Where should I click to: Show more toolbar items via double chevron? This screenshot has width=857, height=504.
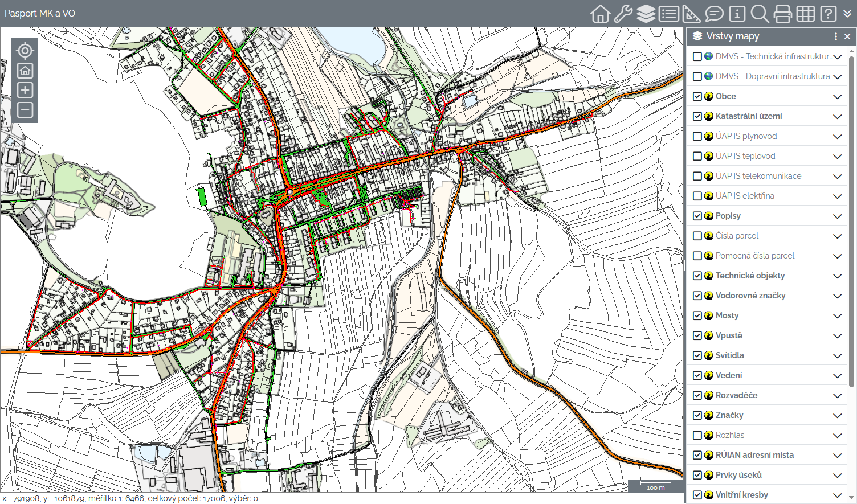[847, 14]
